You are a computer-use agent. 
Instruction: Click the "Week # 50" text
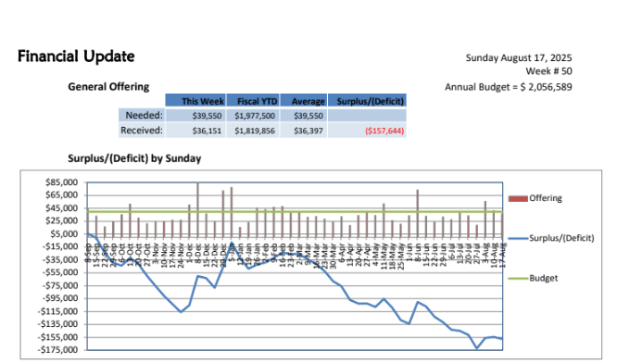coord(548,71)
